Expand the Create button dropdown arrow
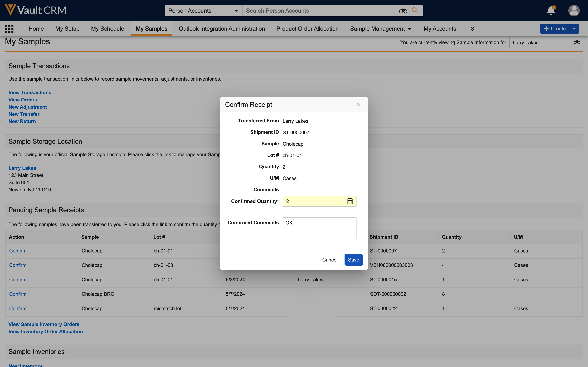Image resolution: width=588 pixels, height=367 pixels. (x=574, y=29)
